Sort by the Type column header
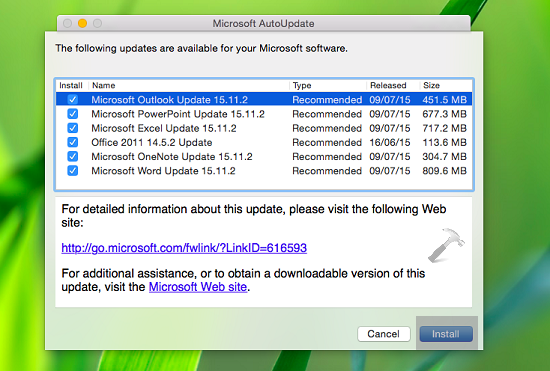The image size is (550, 371). coord(302,86)
